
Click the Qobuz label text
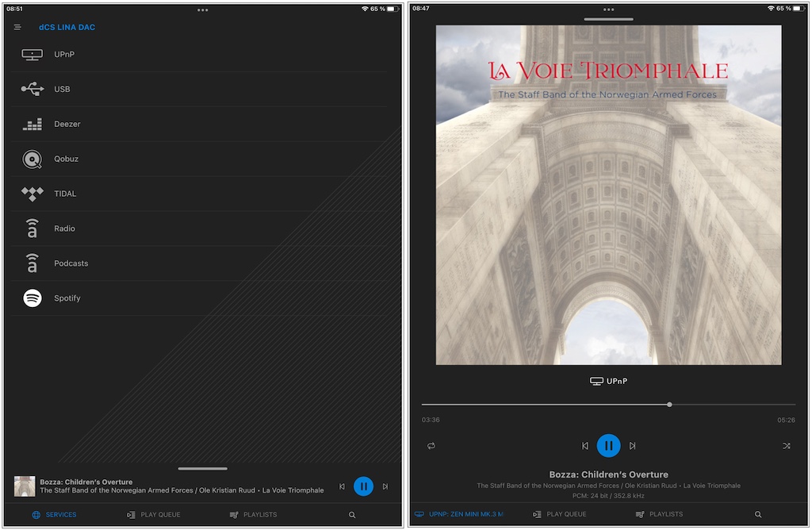click(67, 159)
